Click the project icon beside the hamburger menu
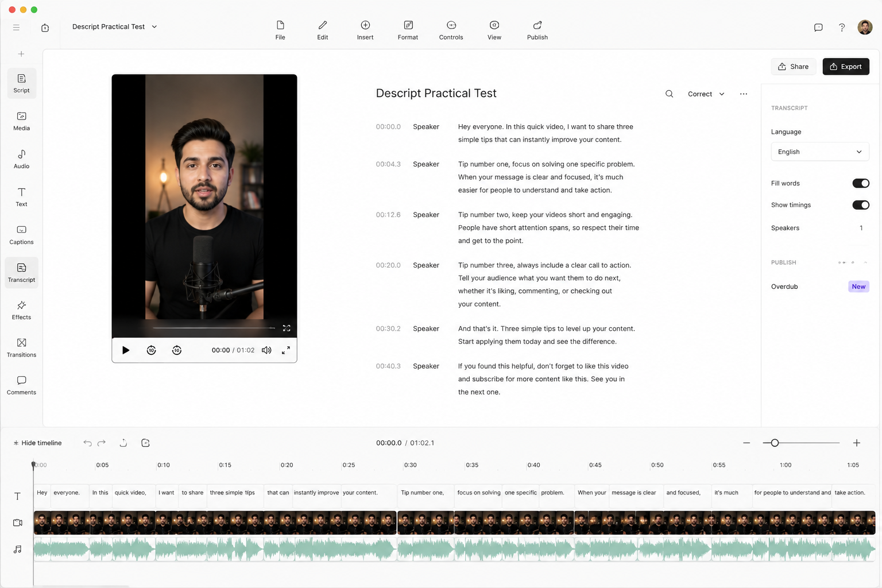The width and height of the screenshot is (882, 588). click(x=45, y=28)
